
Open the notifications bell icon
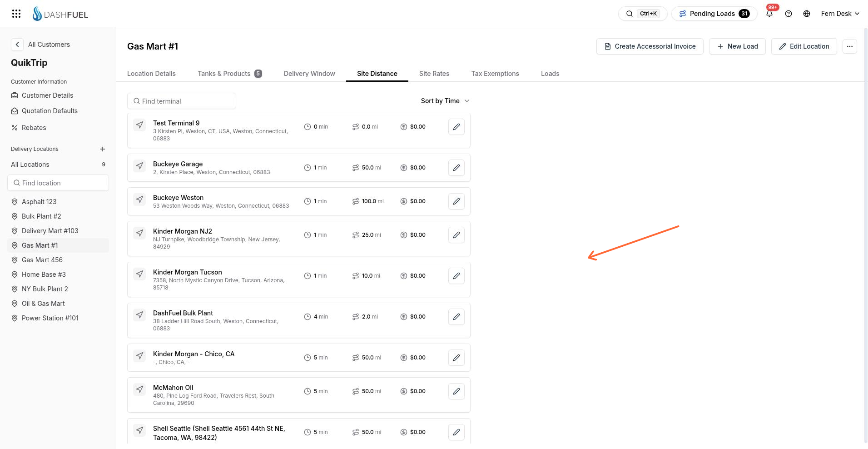769,14
